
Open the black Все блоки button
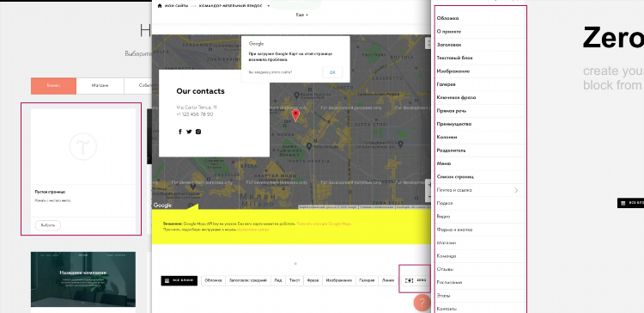click(x=179, y=280)
